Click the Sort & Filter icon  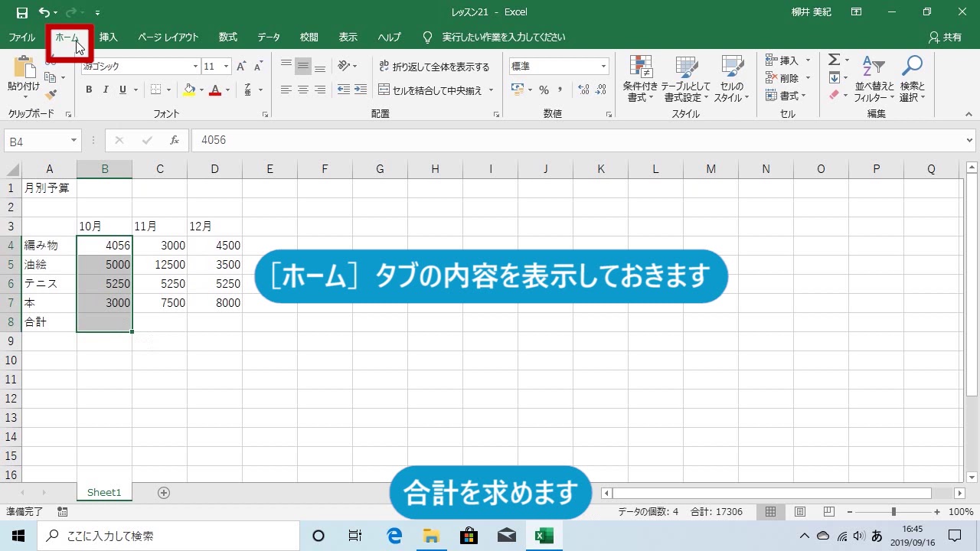click(x=874, y=77)
